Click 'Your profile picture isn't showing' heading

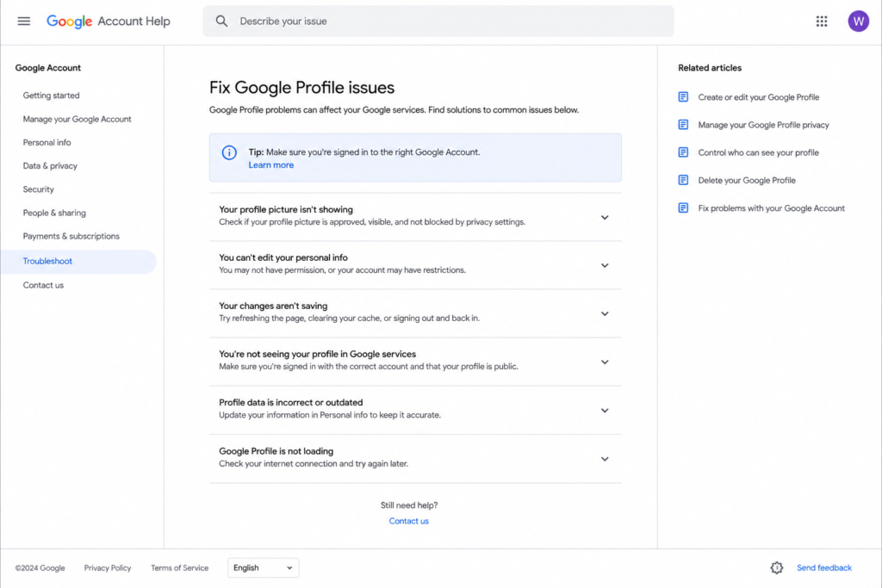(x=286, y=210)
